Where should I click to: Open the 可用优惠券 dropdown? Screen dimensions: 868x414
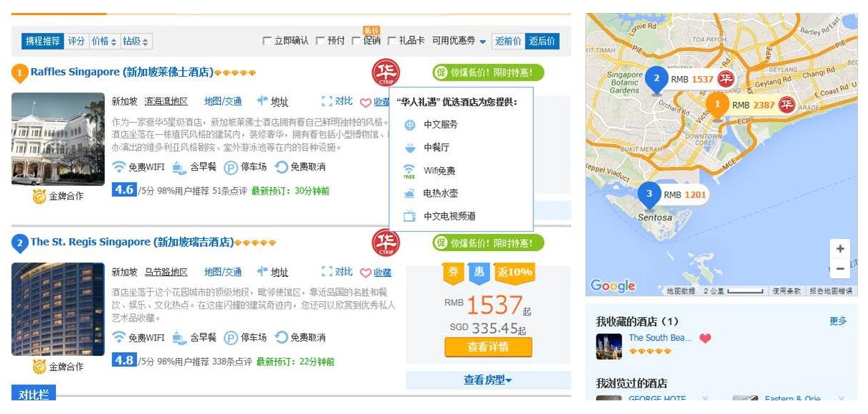(x=459, y=42)
